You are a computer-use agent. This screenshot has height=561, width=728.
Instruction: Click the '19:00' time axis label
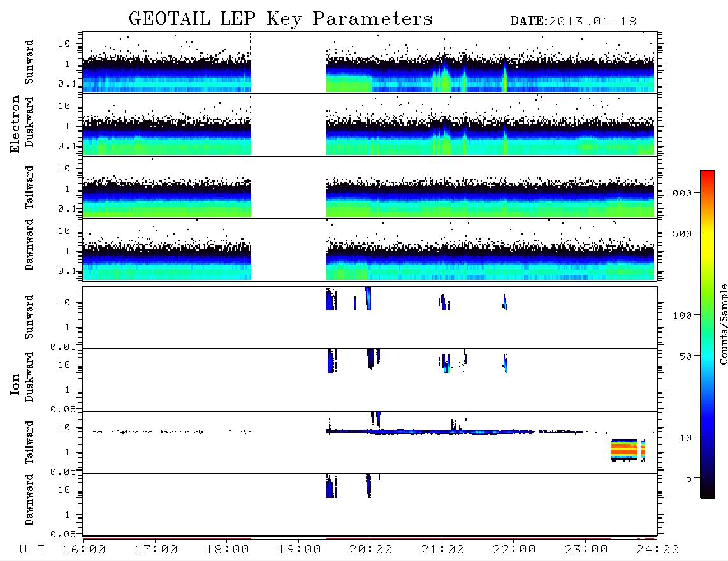(300, 550)
